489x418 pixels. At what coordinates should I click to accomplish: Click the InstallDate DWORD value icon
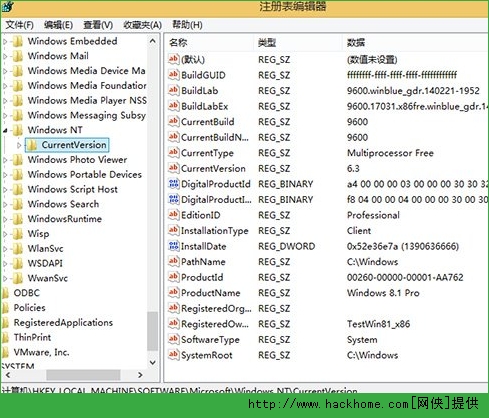point(174,246)
